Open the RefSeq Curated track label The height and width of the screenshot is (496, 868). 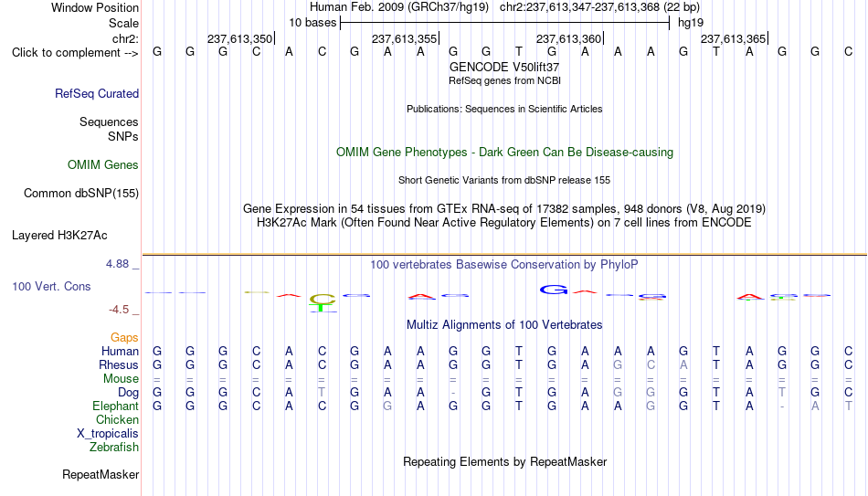click(97, 93)
